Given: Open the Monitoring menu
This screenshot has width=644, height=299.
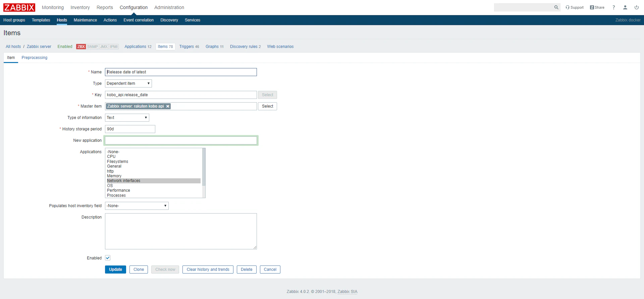Looking at the screenshot, I should click(53, 7).
